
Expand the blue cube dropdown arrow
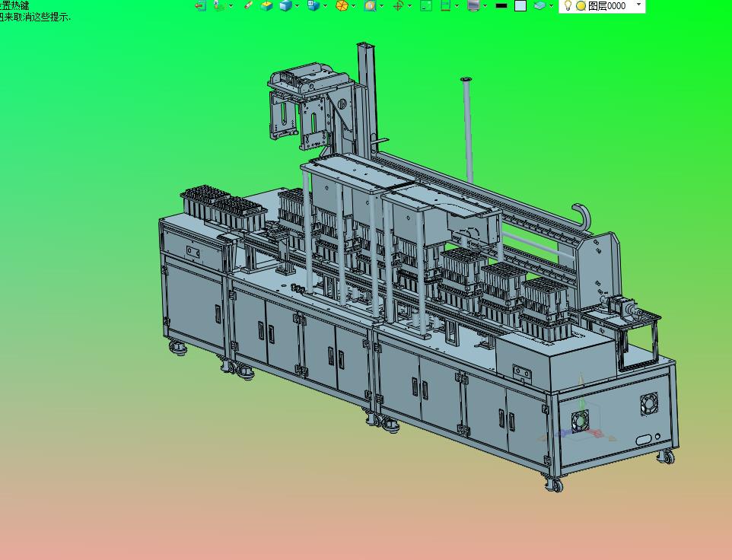(297, 6)
